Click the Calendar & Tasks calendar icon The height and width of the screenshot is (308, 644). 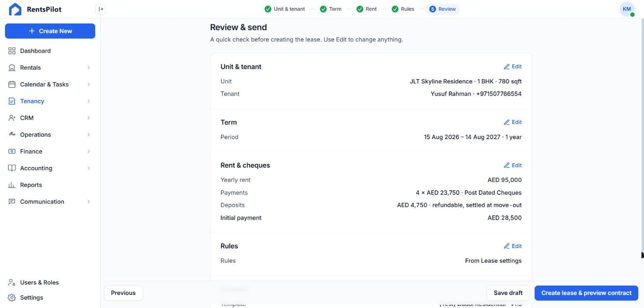[x=12, y=84]
